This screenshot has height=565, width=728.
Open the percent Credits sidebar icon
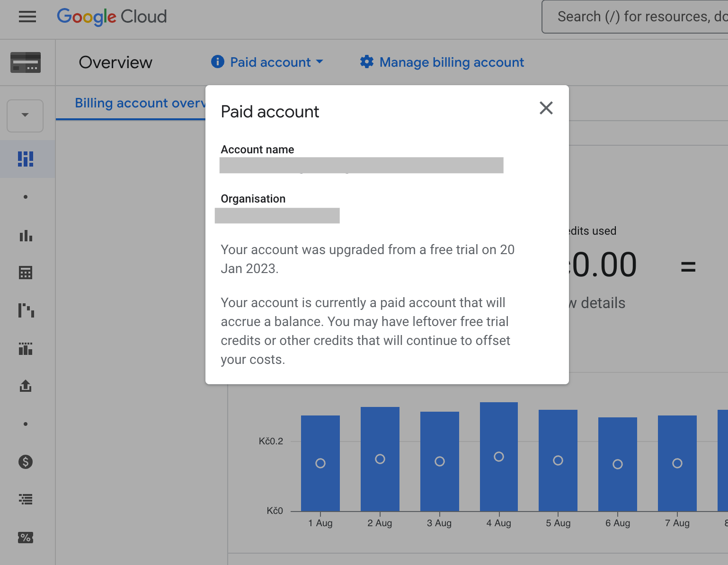pos(26,537)
